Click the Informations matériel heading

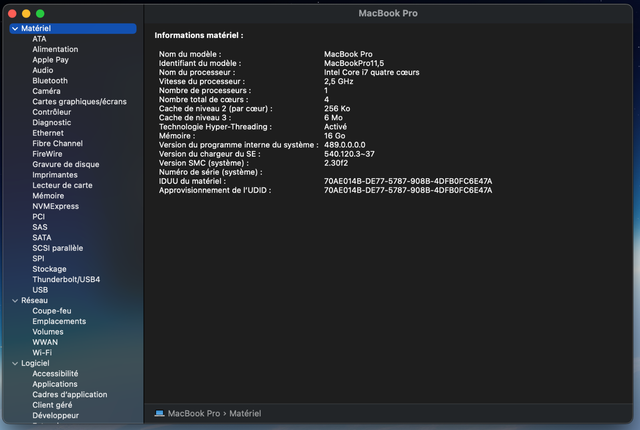199,35
